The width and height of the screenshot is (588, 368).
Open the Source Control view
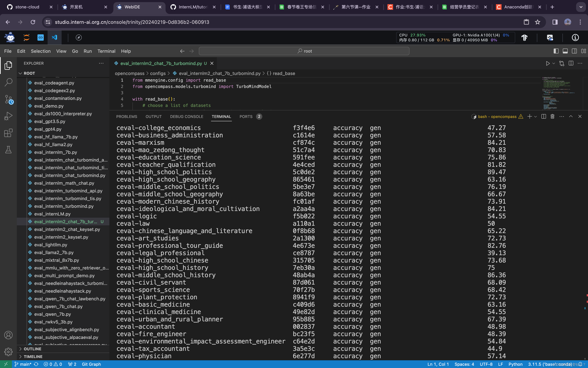[x=9, y=99]
